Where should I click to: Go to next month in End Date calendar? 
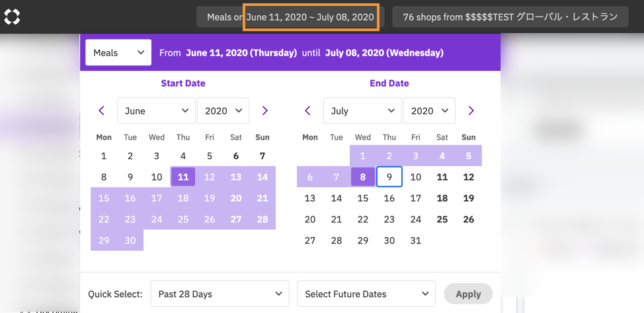(471, 111)
